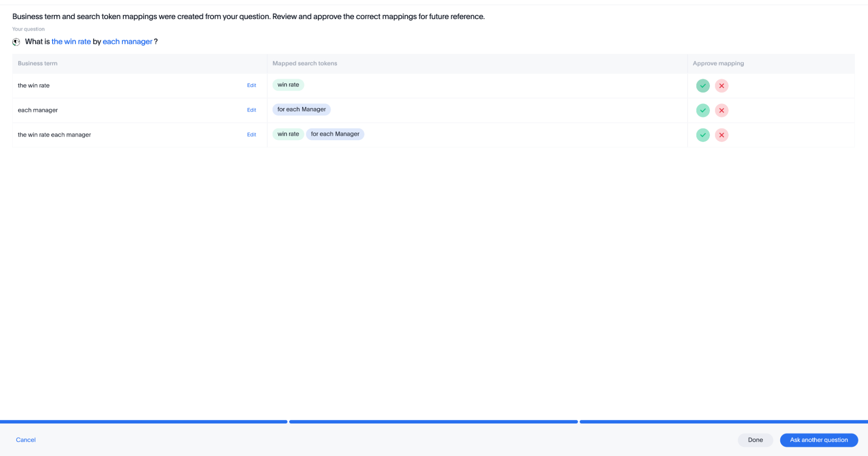868x456 pixels.
Task: Reject the 'each manager' mapping
Action: (x=721, y=110)
